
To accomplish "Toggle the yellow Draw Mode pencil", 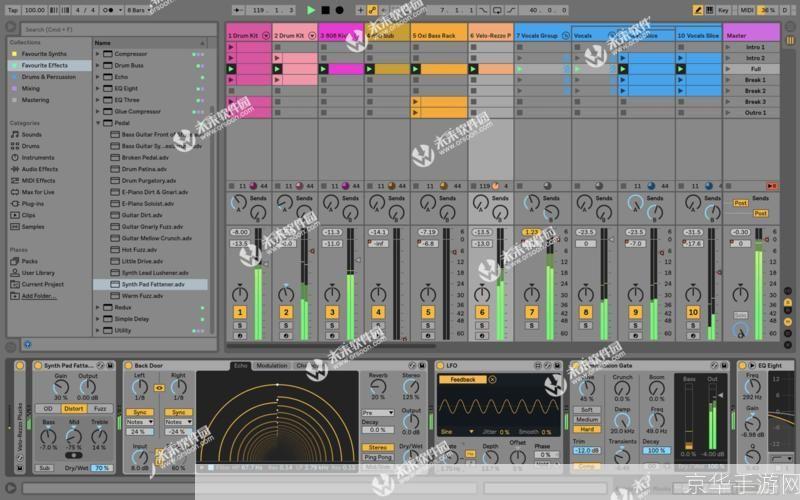I will (697, 10).
